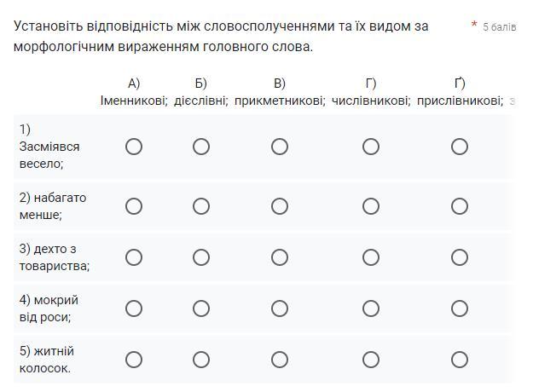533x392 pixels.
Task: Select Ґ) прислівникові for Засміявся весело
Action: 460,147
